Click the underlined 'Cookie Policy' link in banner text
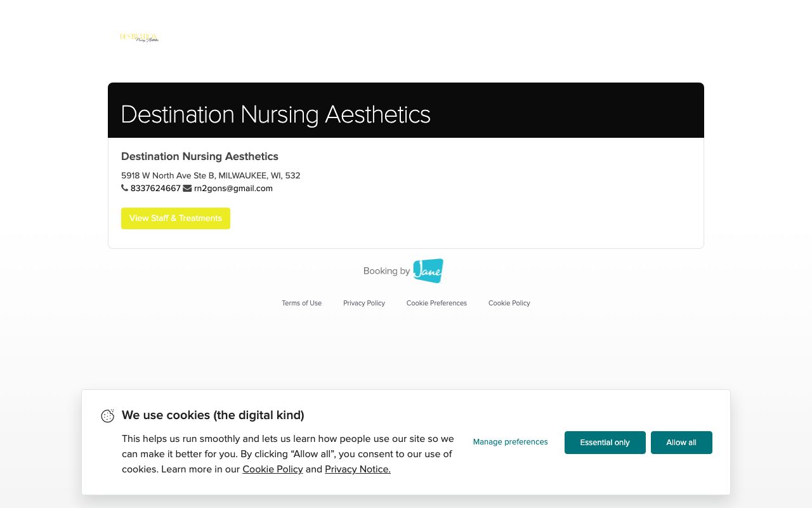812x508 pixels. [272, 469]
